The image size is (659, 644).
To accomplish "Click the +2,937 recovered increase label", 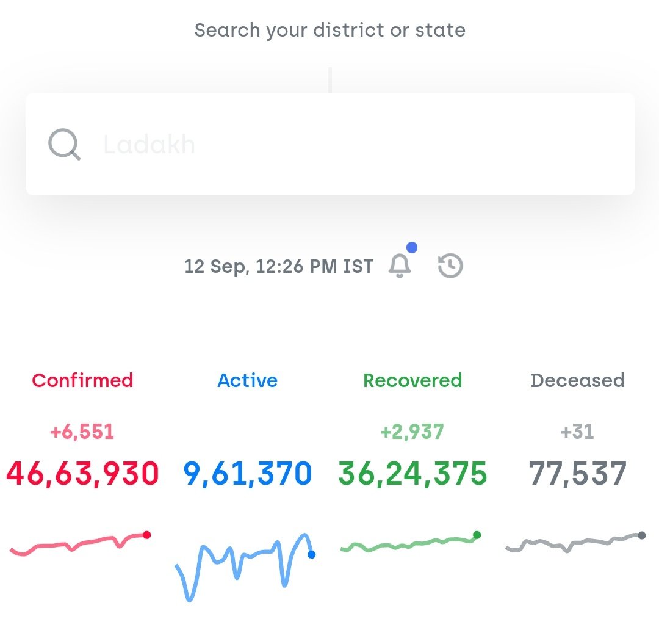I will (412, 431).
